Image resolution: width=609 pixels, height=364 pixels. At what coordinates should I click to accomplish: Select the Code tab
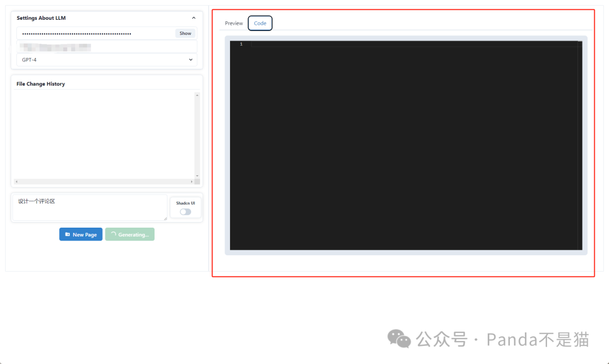pyautogui.click(x=260, y=23)
